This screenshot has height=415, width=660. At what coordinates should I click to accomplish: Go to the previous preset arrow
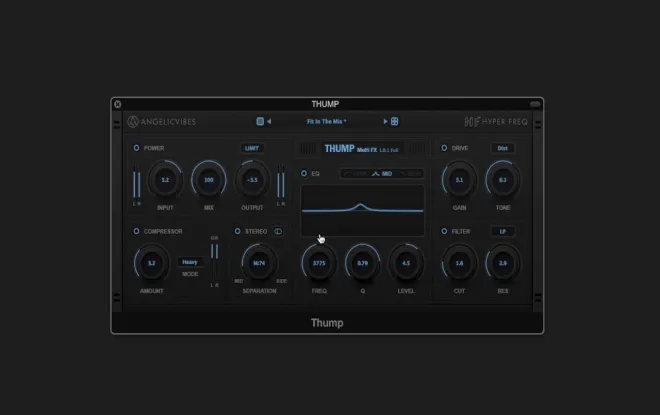(x=269, y=121)
